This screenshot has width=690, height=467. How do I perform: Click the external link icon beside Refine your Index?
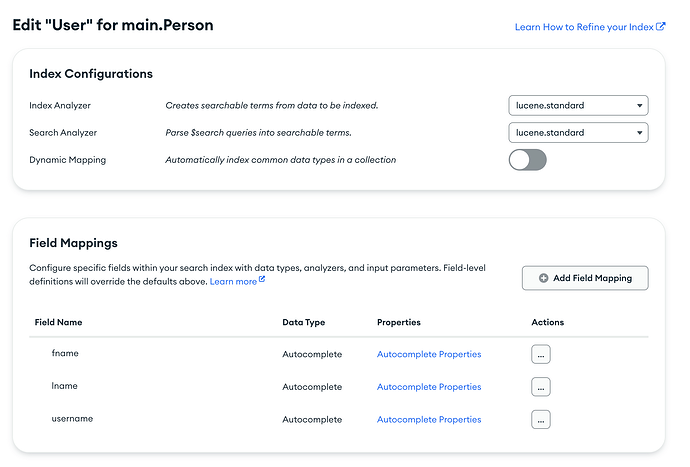(661, 27)
